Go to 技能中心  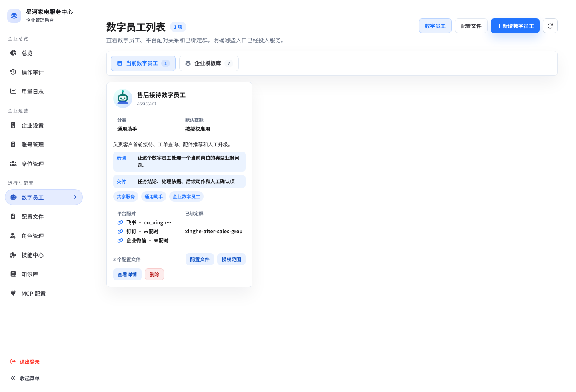(44, 255)
